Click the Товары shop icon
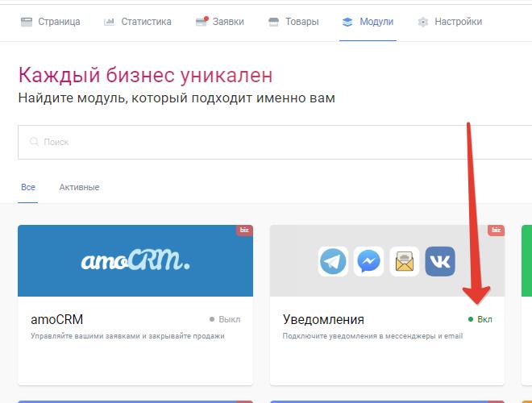 click(x=273, y=22)
